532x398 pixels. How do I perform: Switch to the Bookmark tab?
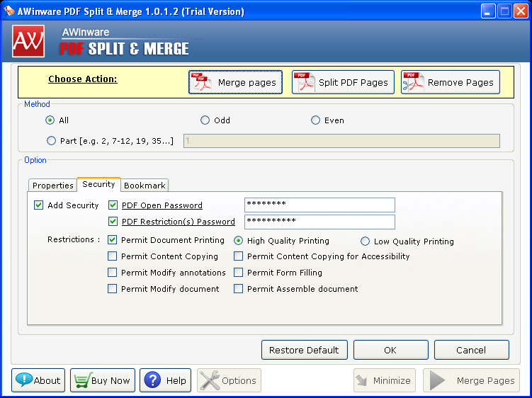(x=145, y=186)
